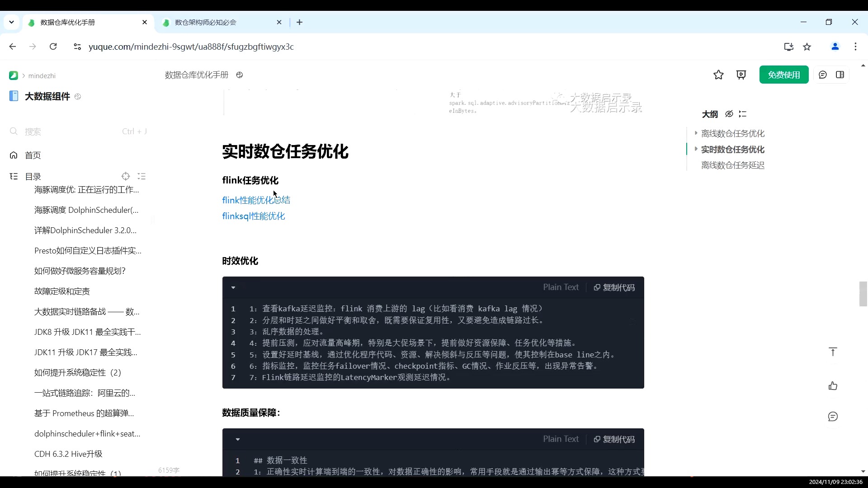Open flink性能优化总结 link
Viewport: 868px width, 488px height.
pos(256,200)
